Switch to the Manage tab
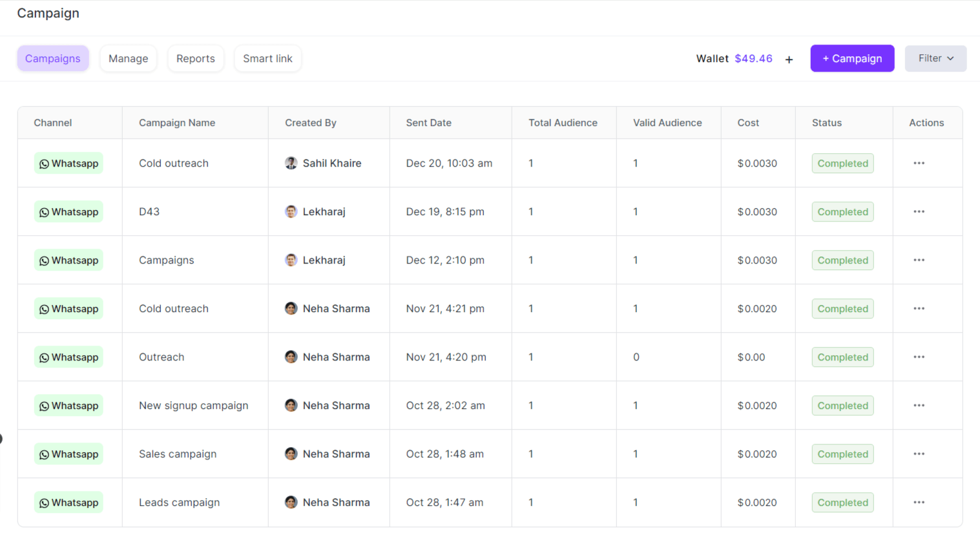The image size is (980, 533). coord(128,58)
